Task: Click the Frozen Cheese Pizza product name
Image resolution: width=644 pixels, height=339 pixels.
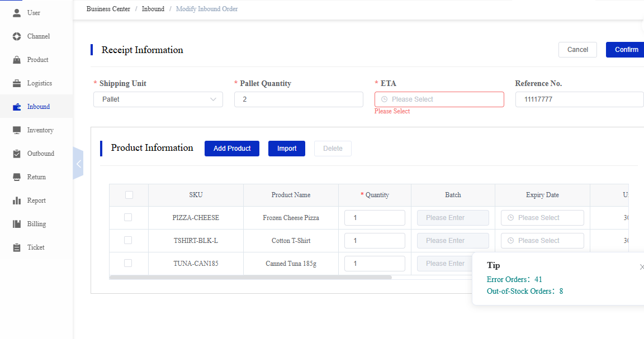Action: click(291, 218)
